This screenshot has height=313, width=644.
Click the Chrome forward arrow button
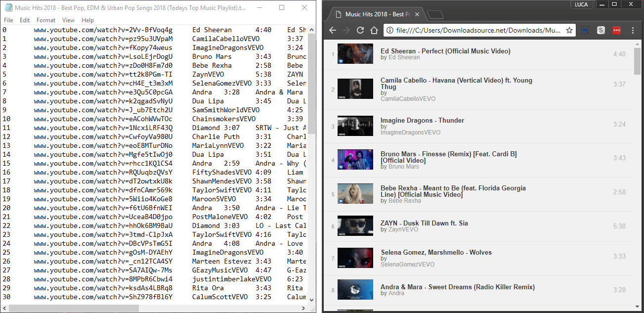(x=346, y=30)
